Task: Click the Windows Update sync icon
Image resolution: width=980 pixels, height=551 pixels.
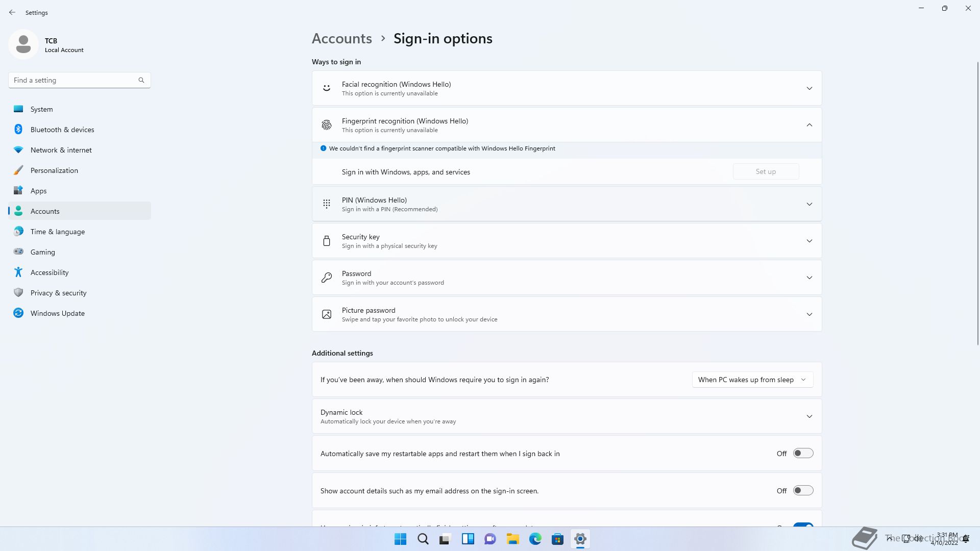Action: (x=18, y=313)
